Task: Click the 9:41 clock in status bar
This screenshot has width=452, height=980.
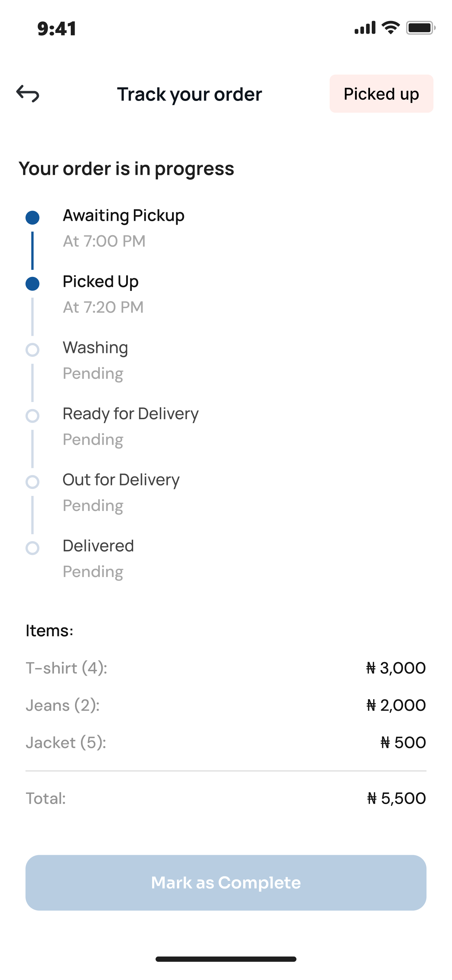Action: 57,28
